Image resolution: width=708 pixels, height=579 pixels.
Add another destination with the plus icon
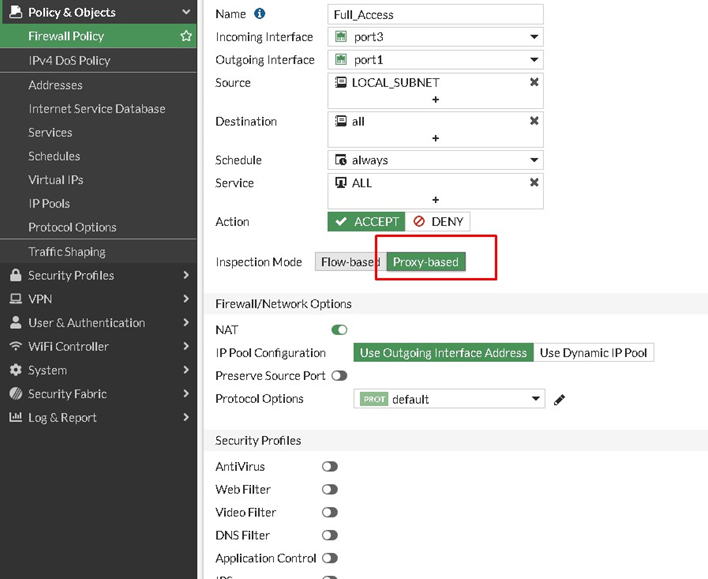435,138
